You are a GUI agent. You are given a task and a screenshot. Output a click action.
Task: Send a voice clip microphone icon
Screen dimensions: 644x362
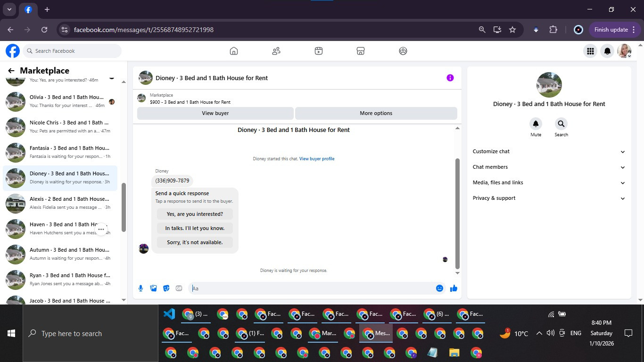pos(140,288)
